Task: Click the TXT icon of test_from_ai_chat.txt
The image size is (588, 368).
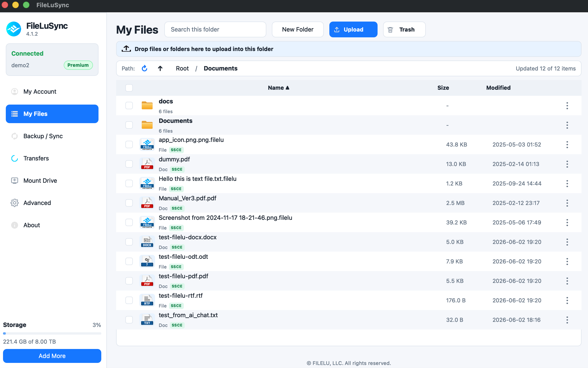Action: tap(147, 320)
